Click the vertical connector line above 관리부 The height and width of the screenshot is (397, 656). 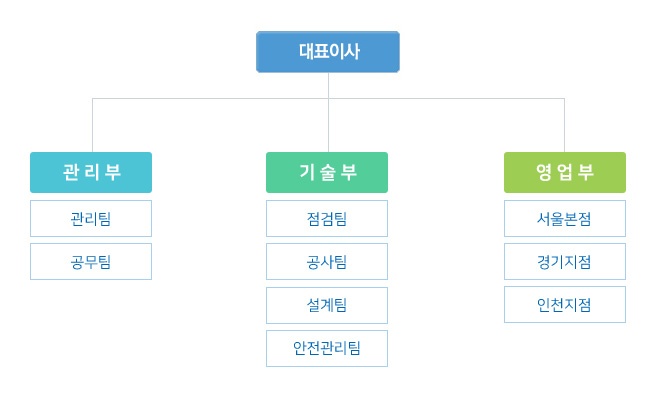click(92, 125)
